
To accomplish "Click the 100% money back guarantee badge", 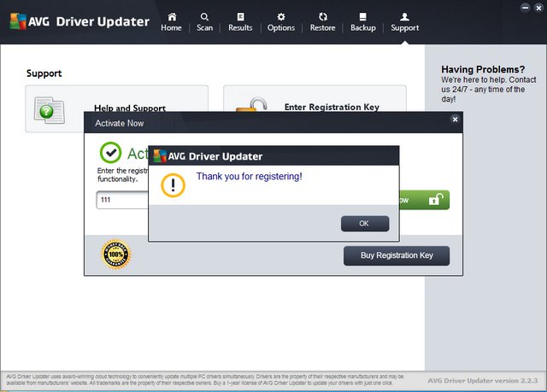I will click(x=116, y=255).
